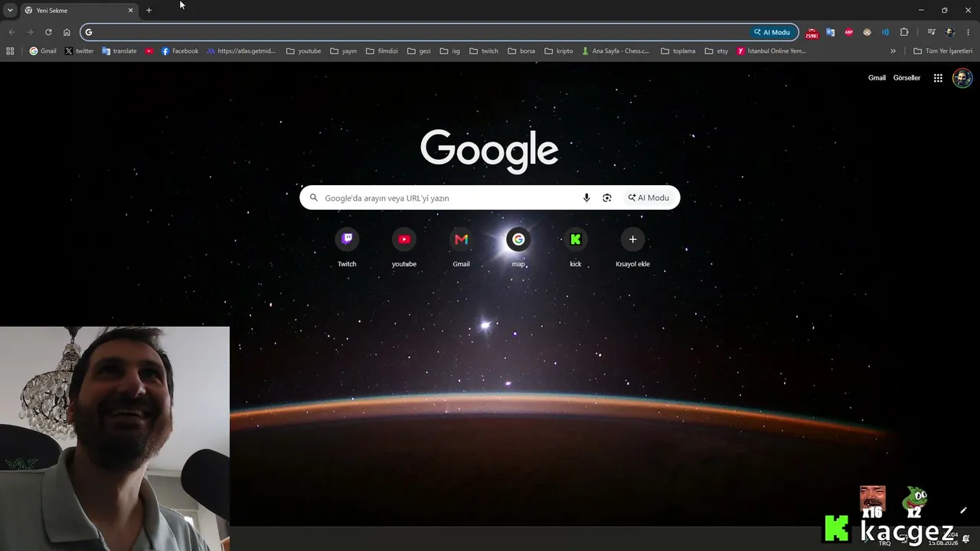
Task: Open the Gmail bookmark
Action: point(43,51)
